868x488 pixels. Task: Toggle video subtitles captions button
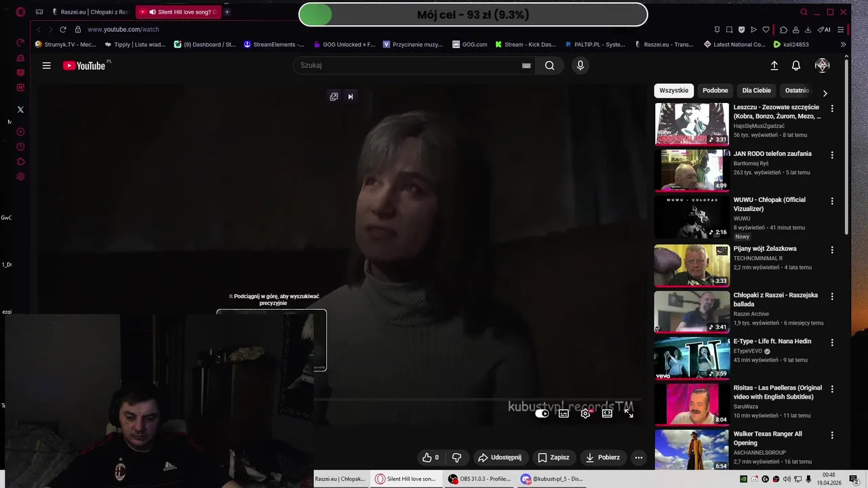pyautogui.click(x=564, y=413)
